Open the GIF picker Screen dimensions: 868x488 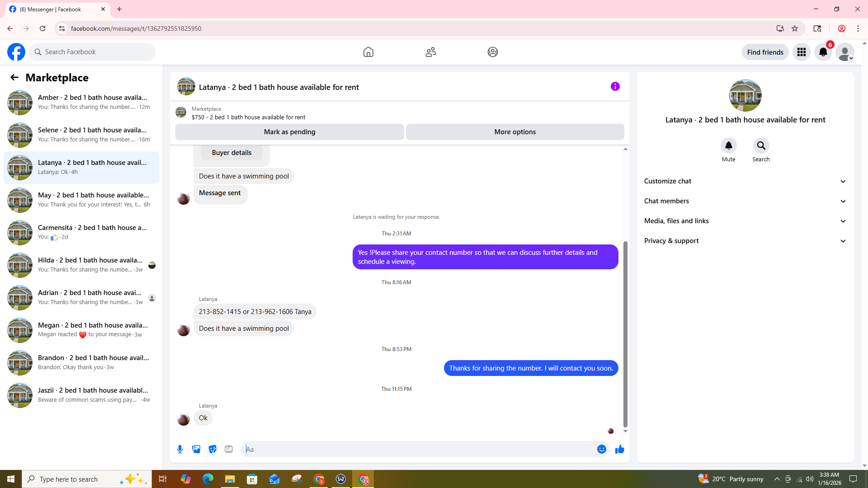[229, 449]
